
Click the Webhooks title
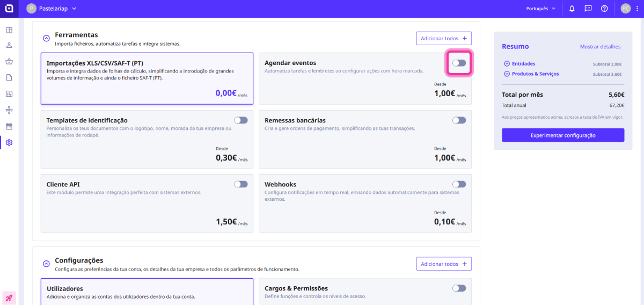click(x=280, y=184)
